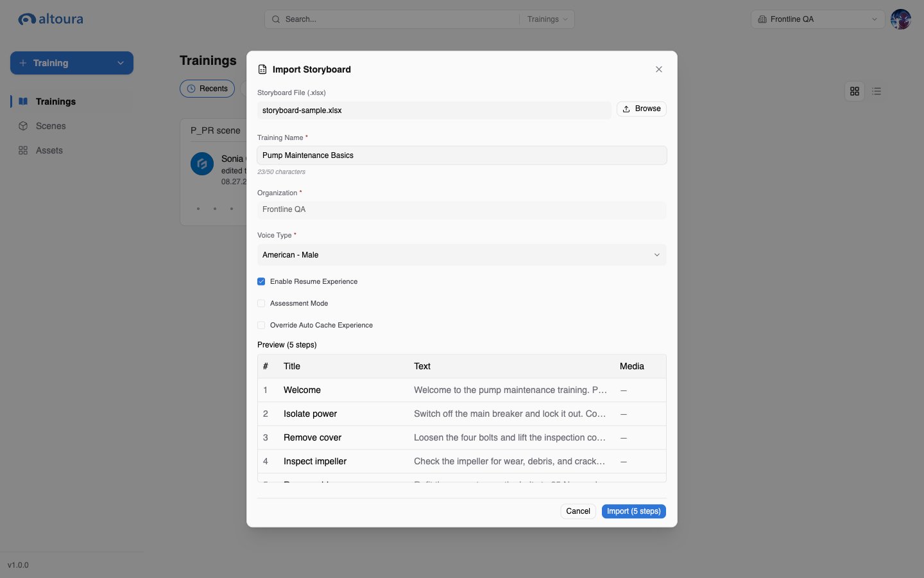
Task: Click the Preview (5 steps) label
Action: 287,345
